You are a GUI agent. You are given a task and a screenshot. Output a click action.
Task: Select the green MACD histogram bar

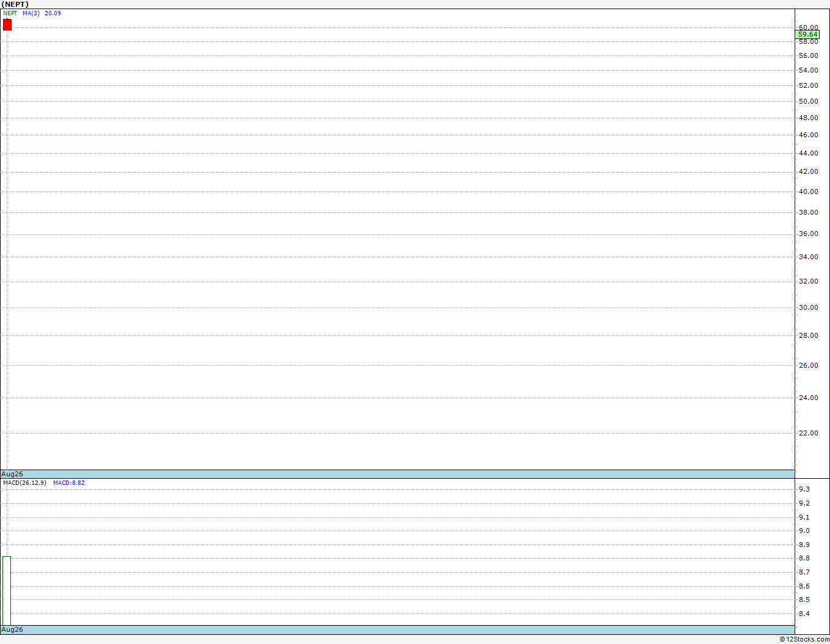pyautogui.click(x=7, y=590)
